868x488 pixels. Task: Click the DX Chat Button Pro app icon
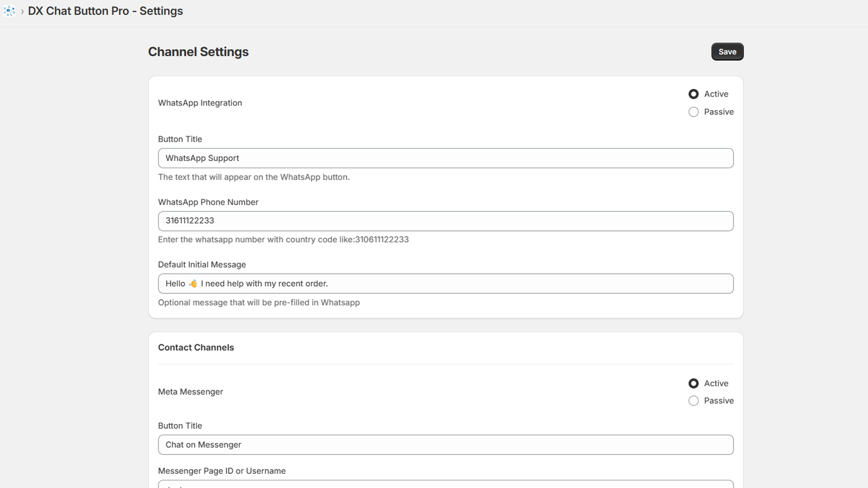[x=9, y=11]
